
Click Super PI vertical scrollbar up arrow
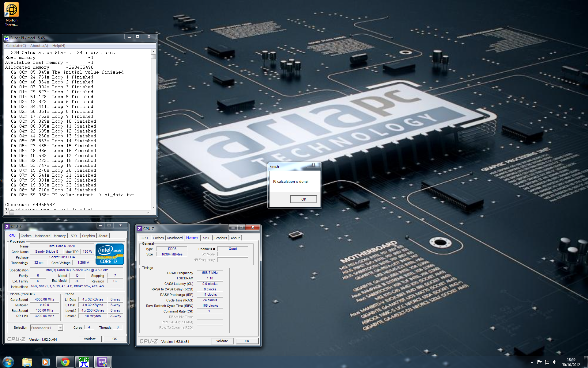pos(153,52)
